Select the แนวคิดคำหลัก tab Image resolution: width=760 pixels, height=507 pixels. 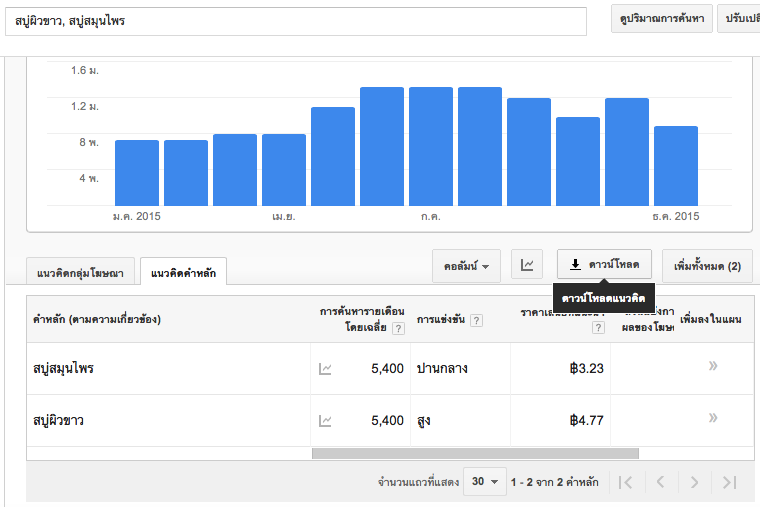(x=184, y=272)
